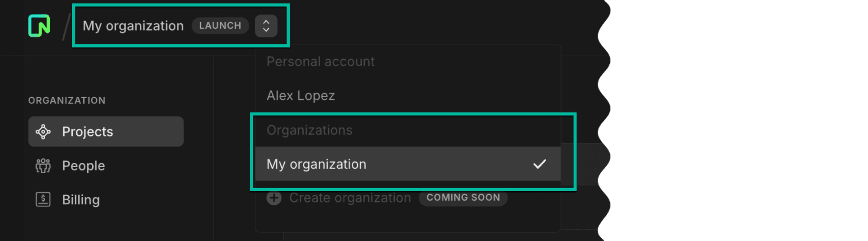868x241 pixels.
Task: Click the Projects sidebar icon
Action: coord(43,132)
